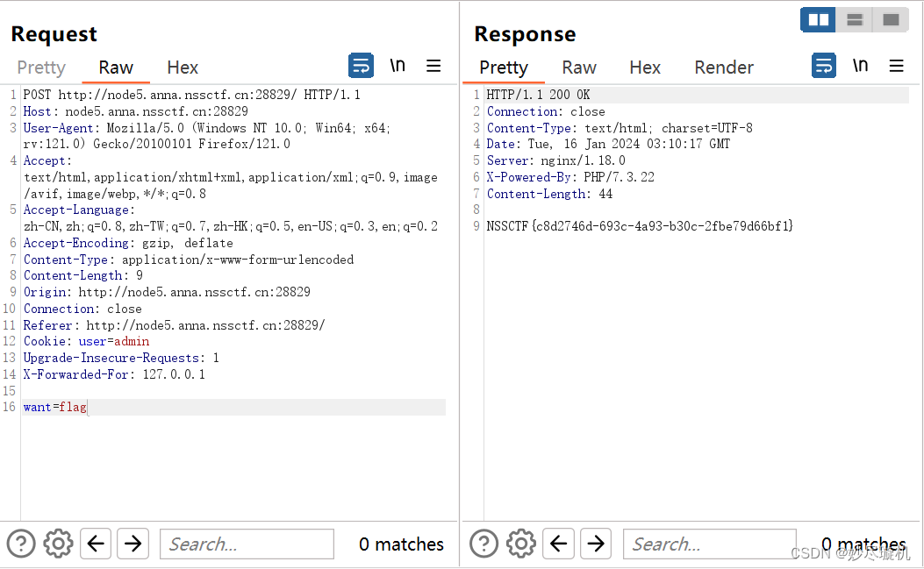Select side-by-side layout view icon
The image size is (924, 569).
pyautogui.click(x=818, y=20)
